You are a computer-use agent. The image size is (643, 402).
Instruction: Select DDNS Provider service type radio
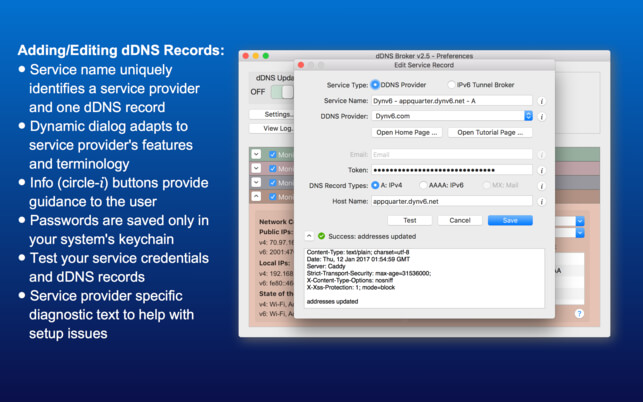point(375,85)
